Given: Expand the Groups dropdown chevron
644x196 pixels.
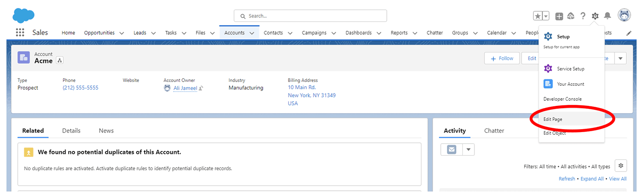Looking at the screenshot, I should (475, 33).
